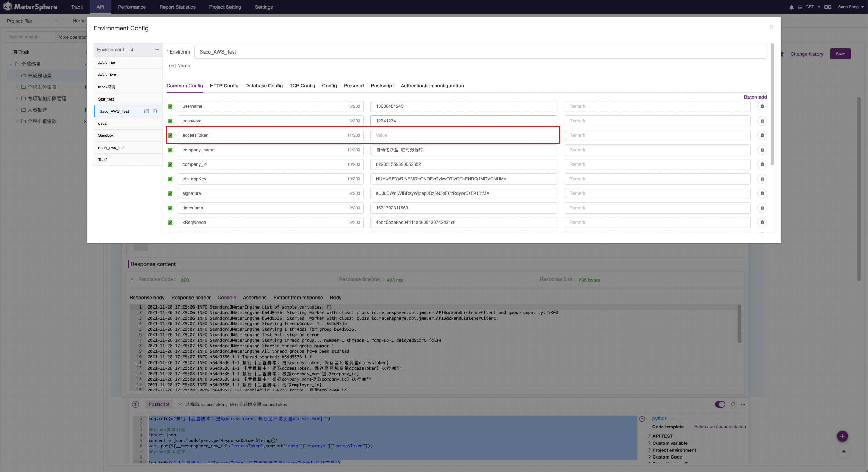Delete the accessToken variable row
This screenshot has width=868, height=472.
762,135
